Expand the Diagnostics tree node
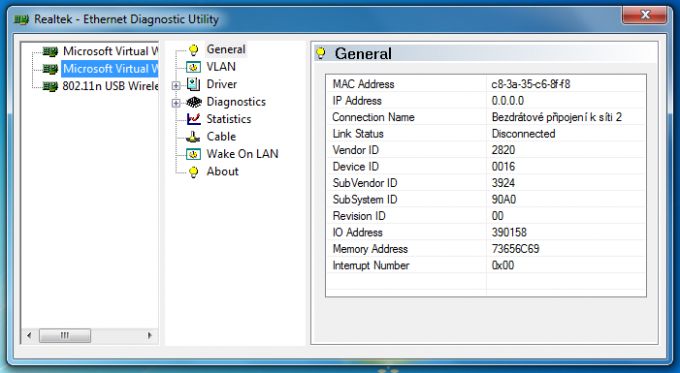Viewport: 680px width, 373px height. click(176, 103)
